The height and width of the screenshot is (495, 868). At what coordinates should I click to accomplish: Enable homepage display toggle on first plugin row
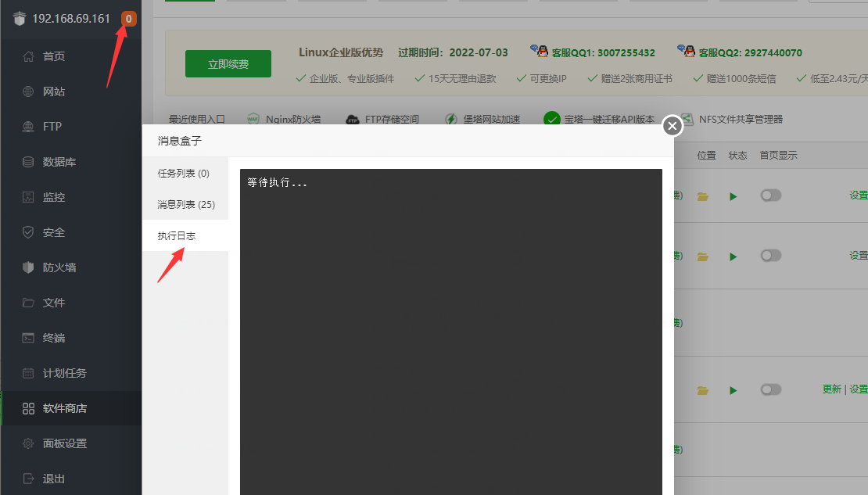(x=770, y=195)
